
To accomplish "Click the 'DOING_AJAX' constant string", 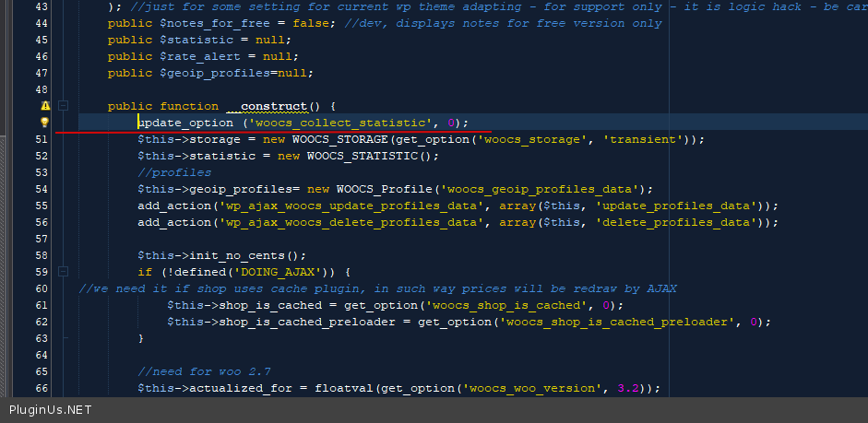I will (278, 272).
